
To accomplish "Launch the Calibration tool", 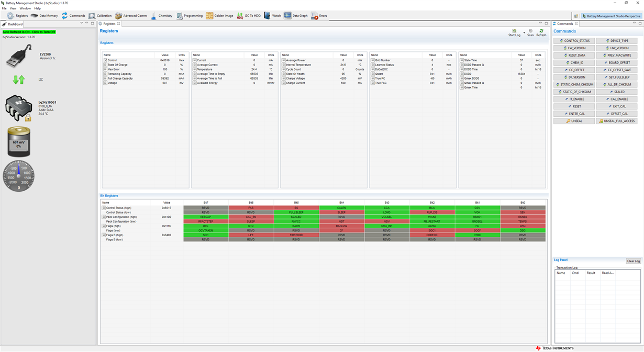I will click(99, 16).
